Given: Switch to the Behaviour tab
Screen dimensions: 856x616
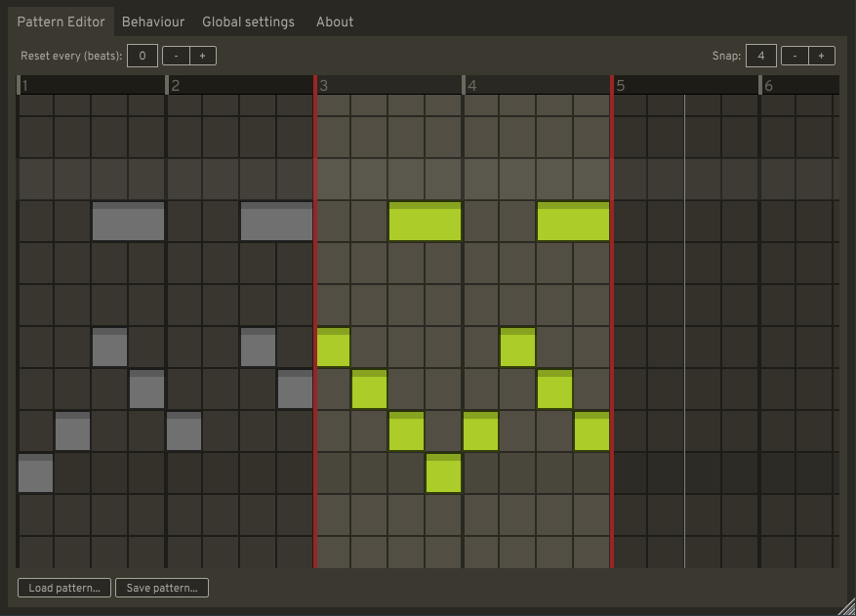Looking at the screenshot, I should point(152,21).
